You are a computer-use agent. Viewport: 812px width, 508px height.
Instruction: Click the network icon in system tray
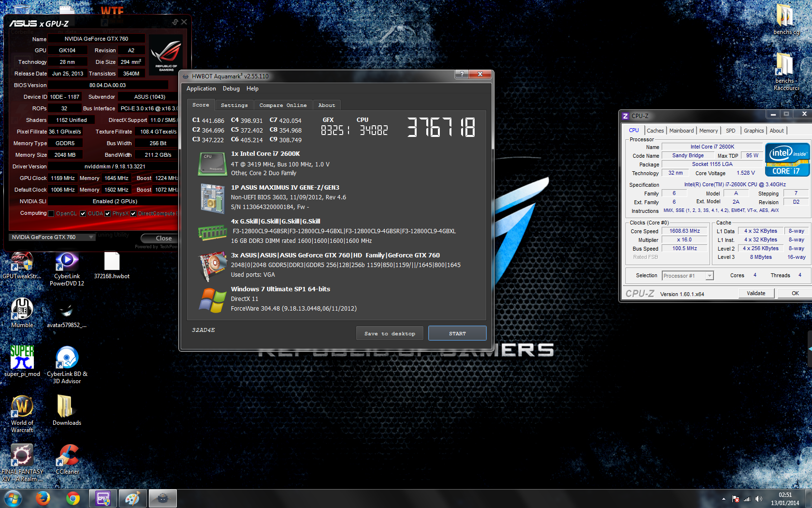pyautogui.click(x=747, y=499)
